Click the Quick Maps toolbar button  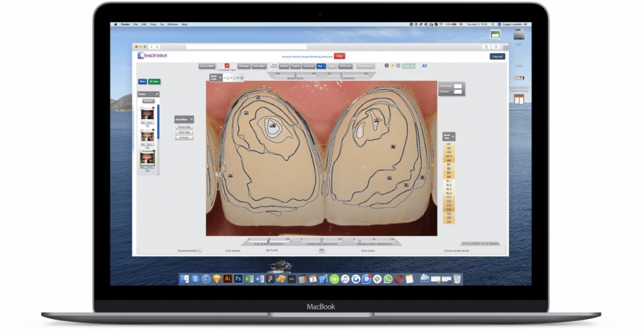[259, 66]
